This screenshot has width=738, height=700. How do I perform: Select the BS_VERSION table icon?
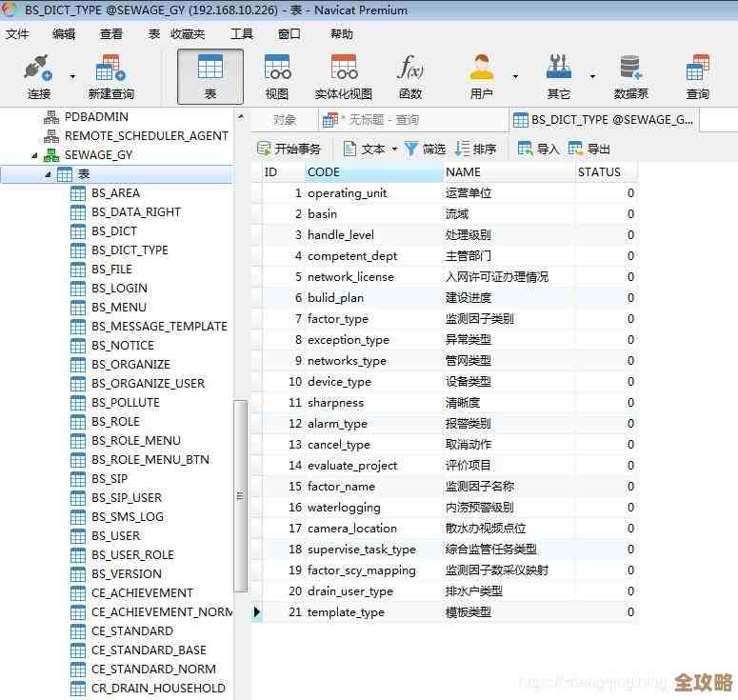point(78,574)
